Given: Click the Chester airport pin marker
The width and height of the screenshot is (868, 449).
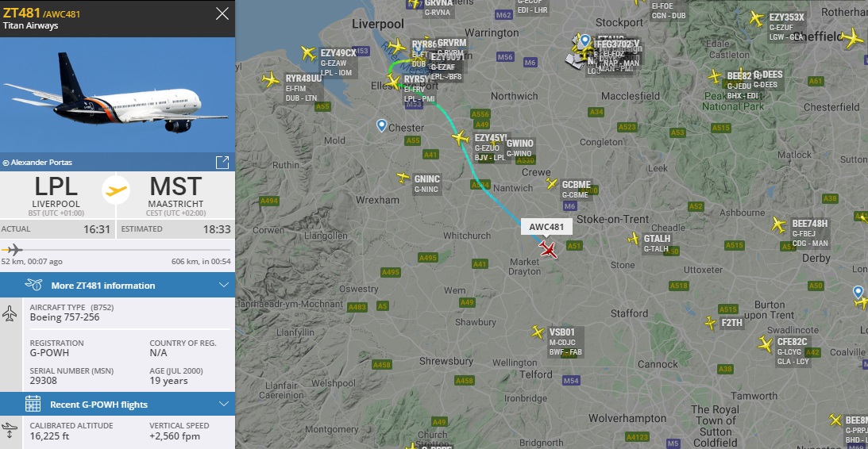Looking at the screenshot, I should point(381,125).
